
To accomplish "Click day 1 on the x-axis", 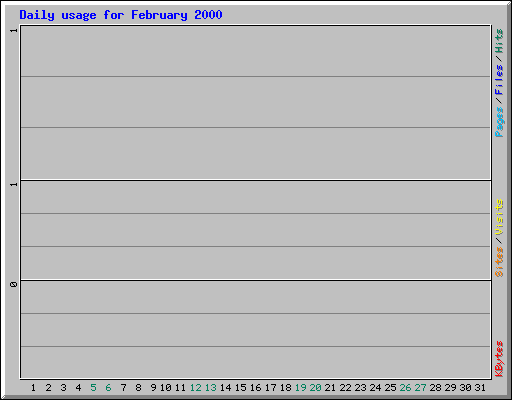I will point(33,388).
